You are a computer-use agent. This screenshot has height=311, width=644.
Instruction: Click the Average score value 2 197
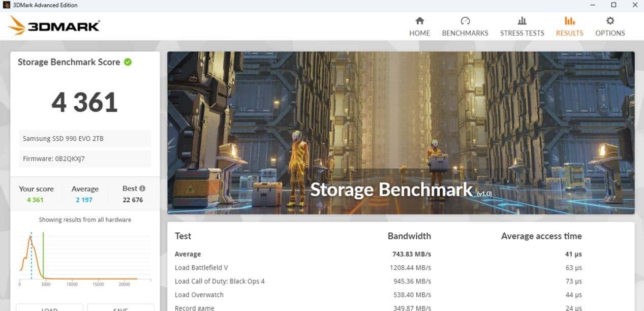(84, 200)
